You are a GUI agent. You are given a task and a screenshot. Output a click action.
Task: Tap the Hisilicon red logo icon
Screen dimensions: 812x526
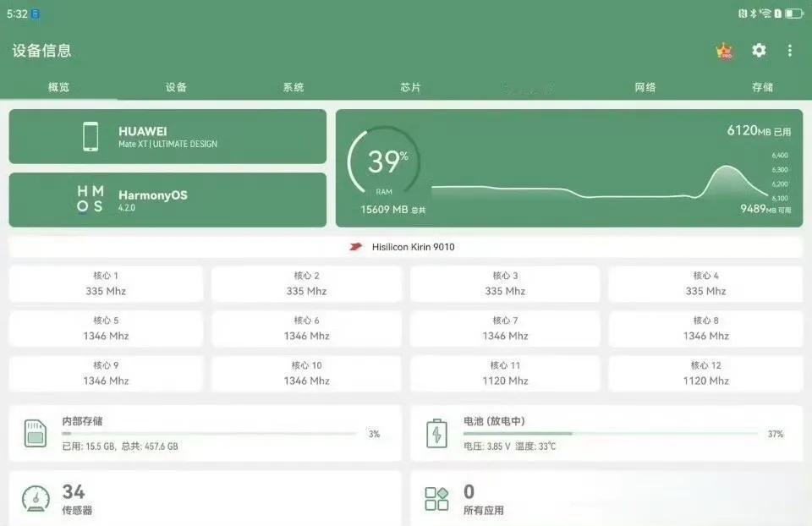(x=355, y=246)
